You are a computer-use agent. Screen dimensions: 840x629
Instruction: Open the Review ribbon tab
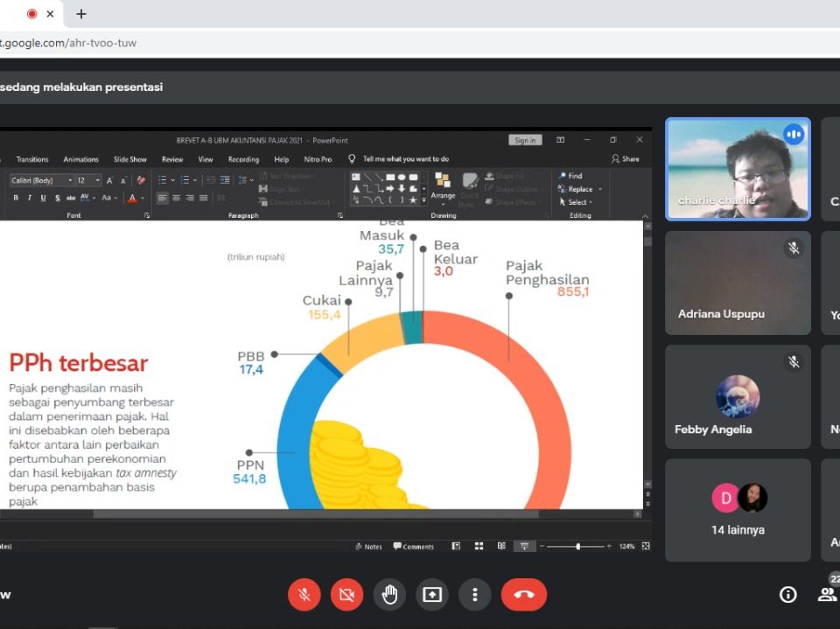point(172,159)
